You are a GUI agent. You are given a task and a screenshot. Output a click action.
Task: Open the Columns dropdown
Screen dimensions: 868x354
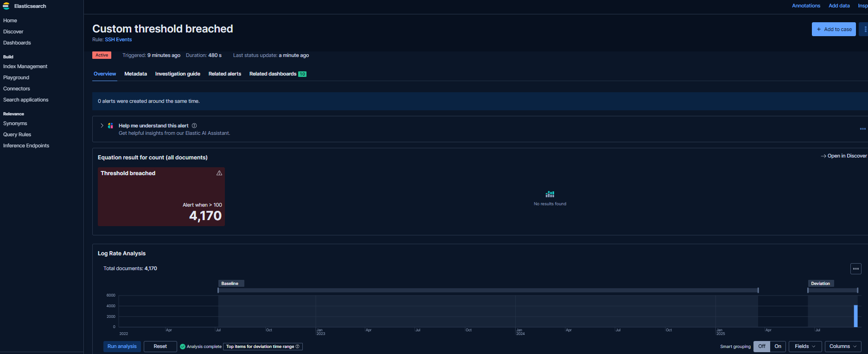coord(842,347)
